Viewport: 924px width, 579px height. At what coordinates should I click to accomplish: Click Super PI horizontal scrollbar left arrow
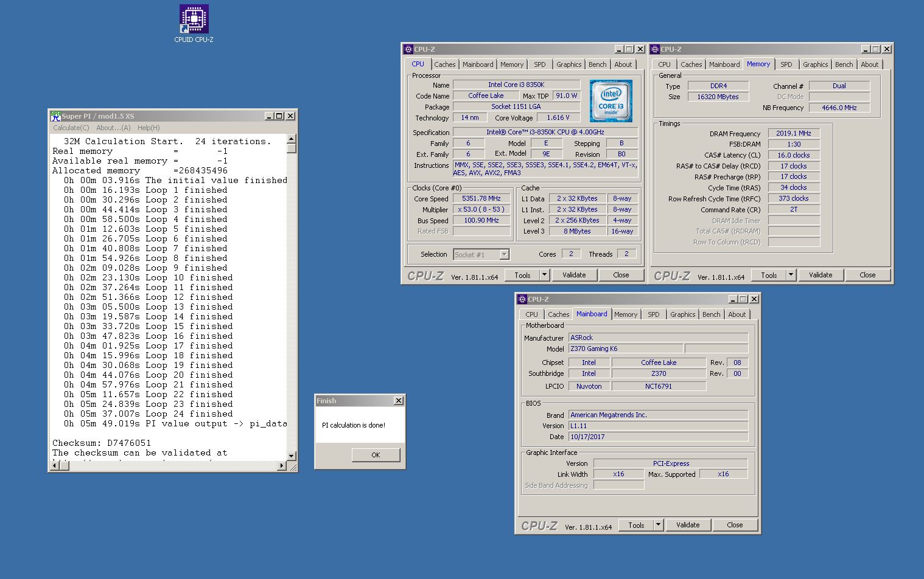55,466
